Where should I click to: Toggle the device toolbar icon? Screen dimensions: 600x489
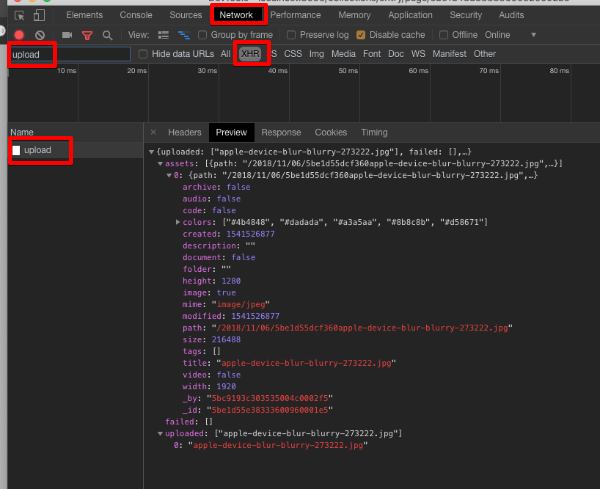(x=39, y=15)
